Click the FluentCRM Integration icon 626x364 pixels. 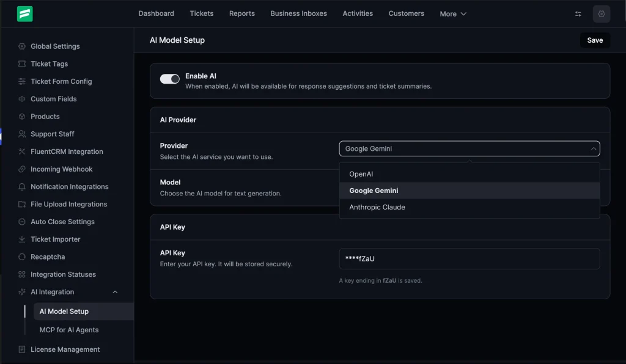click(22, 151)
